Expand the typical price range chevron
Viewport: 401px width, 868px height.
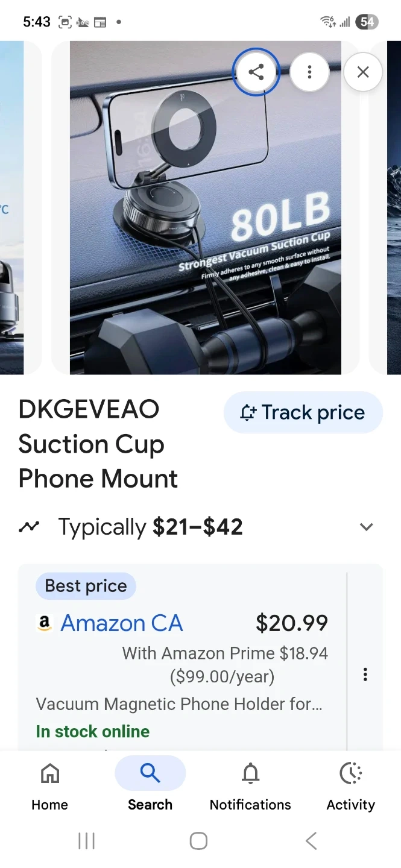point(366,527)
